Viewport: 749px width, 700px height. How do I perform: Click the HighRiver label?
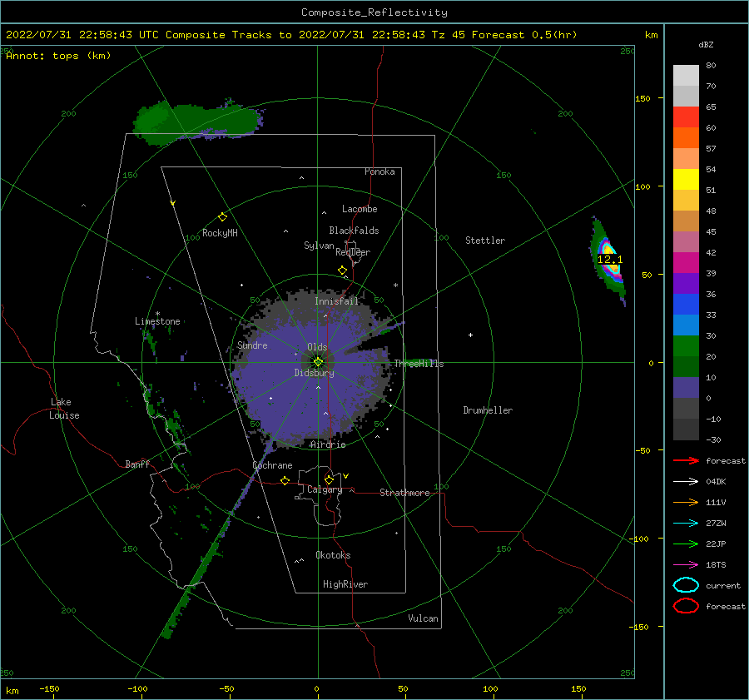(345, 584)
